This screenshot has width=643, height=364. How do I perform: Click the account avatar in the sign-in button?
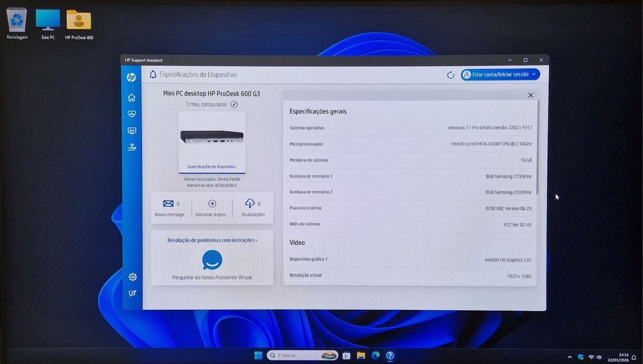(467, 75)
